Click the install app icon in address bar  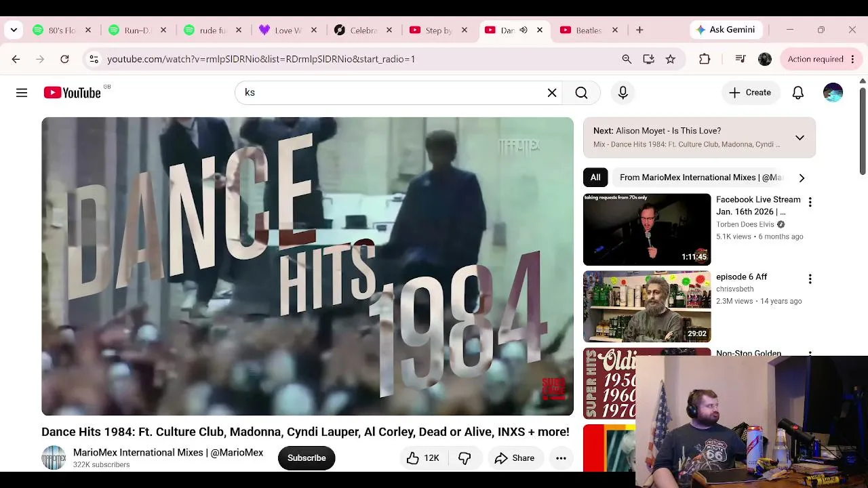pos(648,59)
